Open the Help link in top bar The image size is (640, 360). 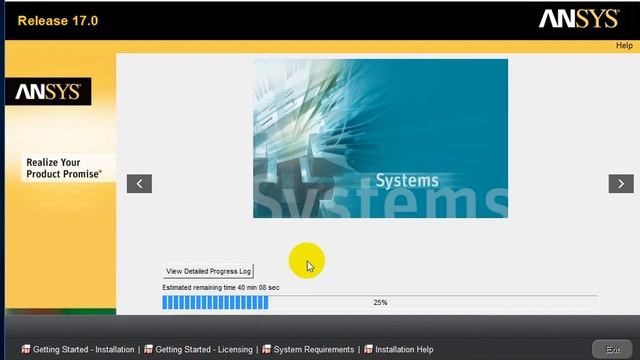click(x=624, y=45)
